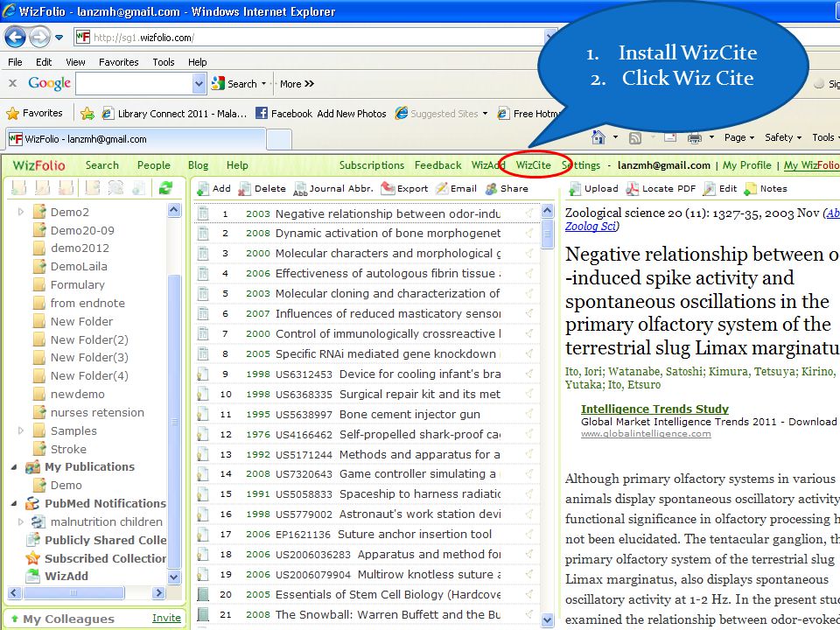Click the IE Print icon
This screenshot has width=840, height=630.
coord(694,138)
